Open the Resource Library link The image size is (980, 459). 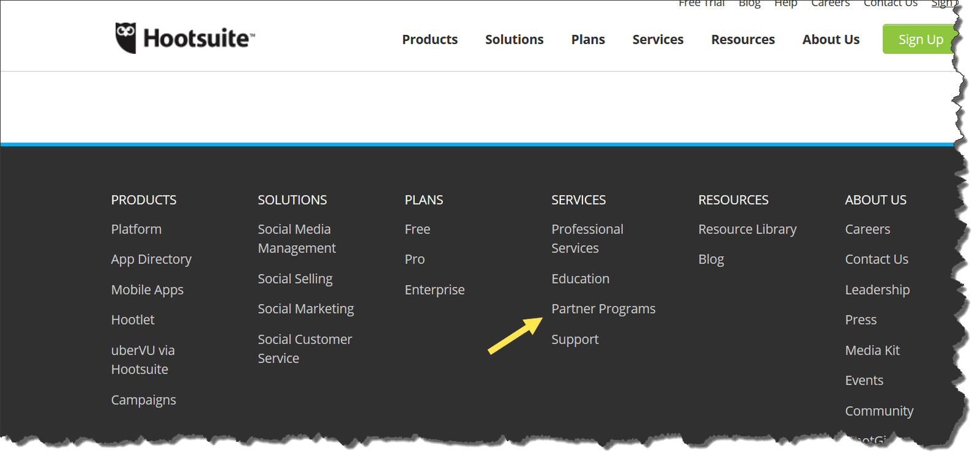pyautogui.click(x=747, y=229)
